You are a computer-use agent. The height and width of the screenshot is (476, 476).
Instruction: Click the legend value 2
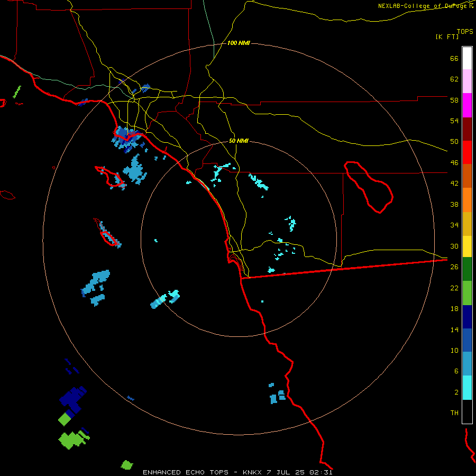456,392
